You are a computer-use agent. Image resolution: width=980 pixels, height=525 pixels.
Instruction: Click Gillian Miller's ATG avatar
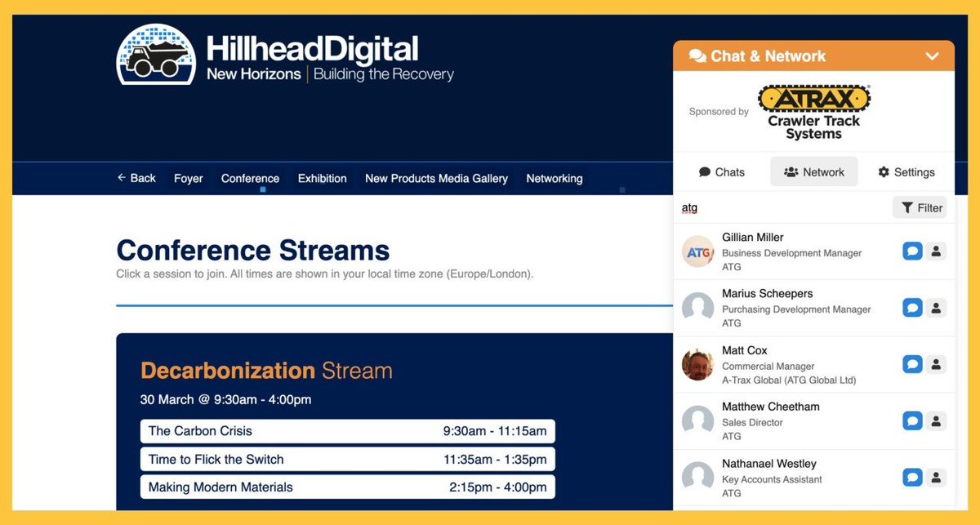pyautogui.click(x=698, y=251)
